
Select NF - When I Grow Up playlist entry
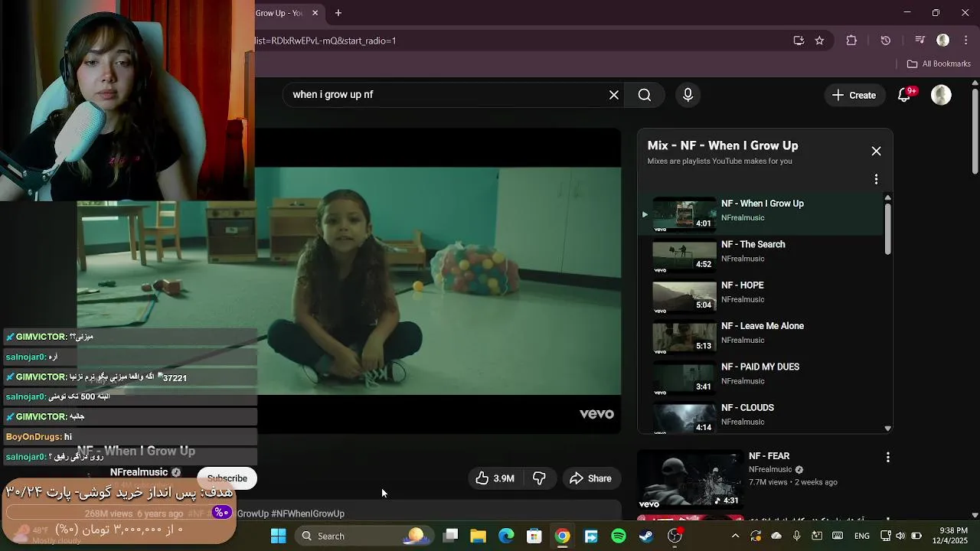point(762,214)
